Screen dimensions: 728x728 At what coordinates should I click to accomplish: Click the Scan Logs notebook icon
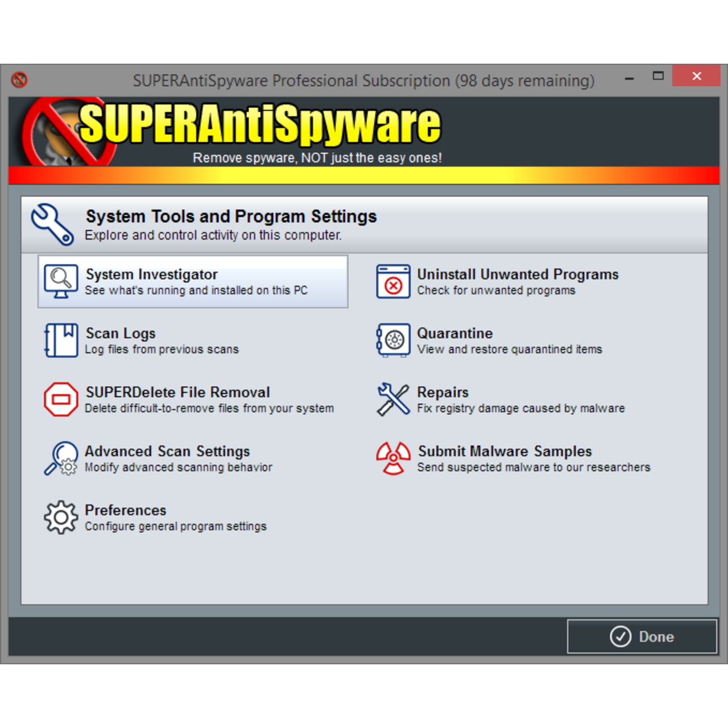pyautogui.click(x=60, y=340)
